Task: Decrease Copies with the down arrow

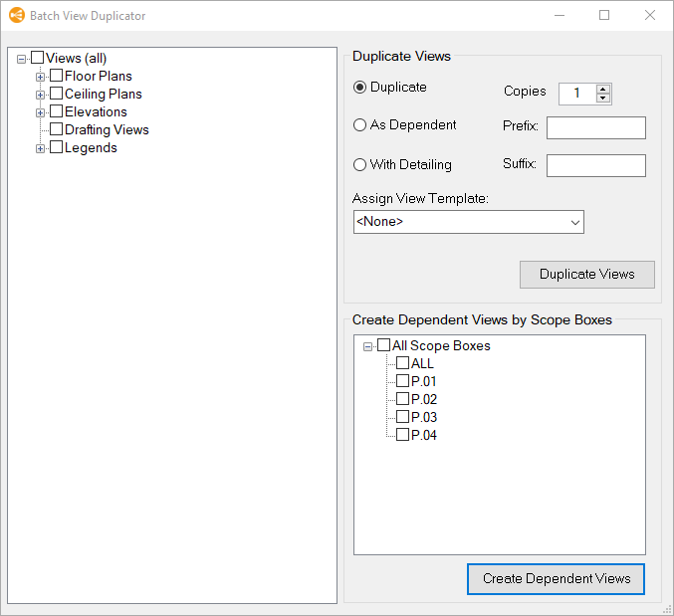Action: (603, 99)
